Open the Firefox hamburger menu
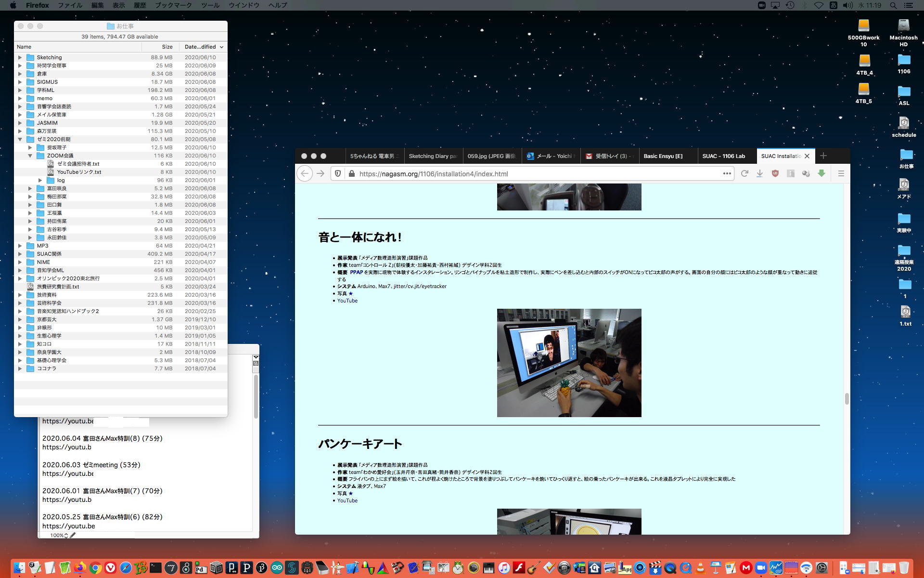Viewport: 924px width, 578px height. tap(841, 173)
